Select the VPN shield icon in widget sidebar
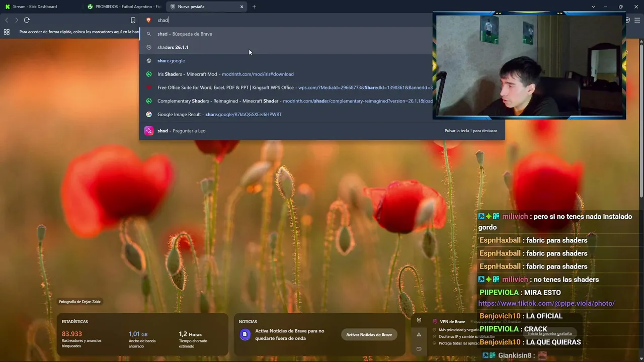 (419, 320)
